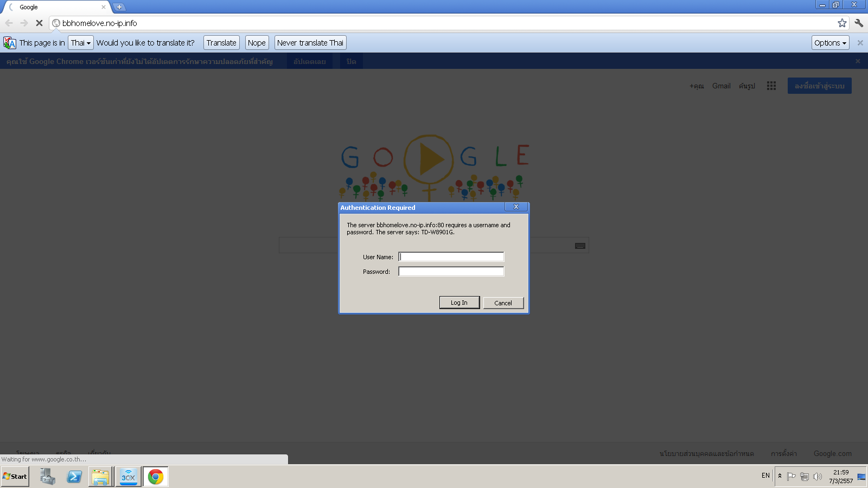Open the Action Center flag icon

click(x=792, y=477)
